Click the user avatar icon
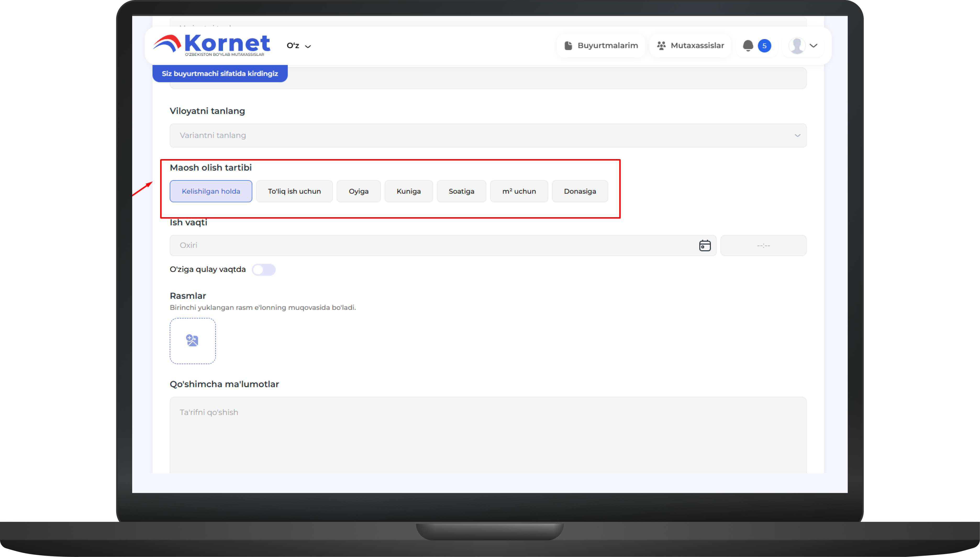 coord(797,46)
